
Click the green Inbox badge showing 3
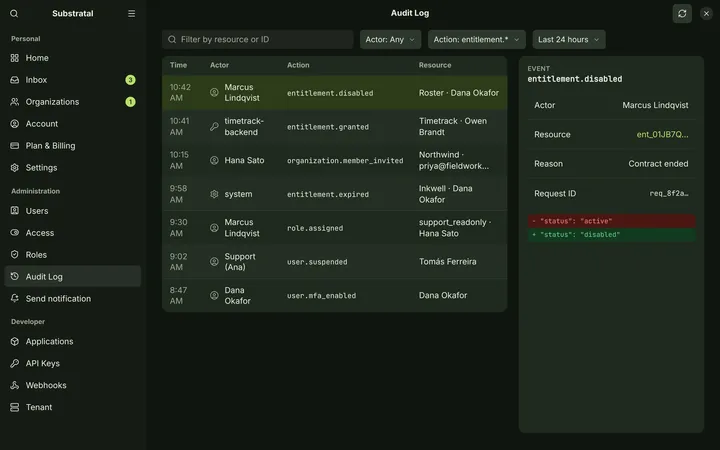pos(130,80)
